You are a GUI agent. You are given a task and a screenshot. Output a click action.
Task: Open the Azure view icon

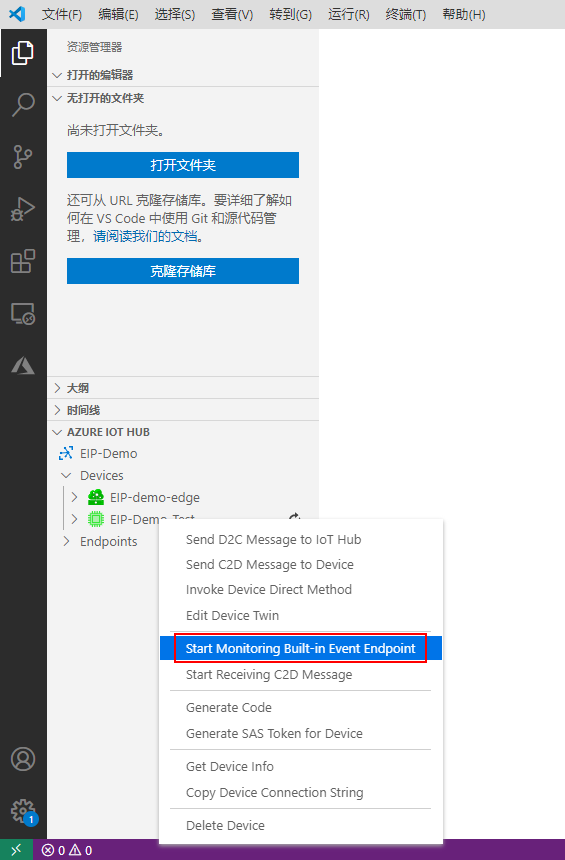(22, 366)
